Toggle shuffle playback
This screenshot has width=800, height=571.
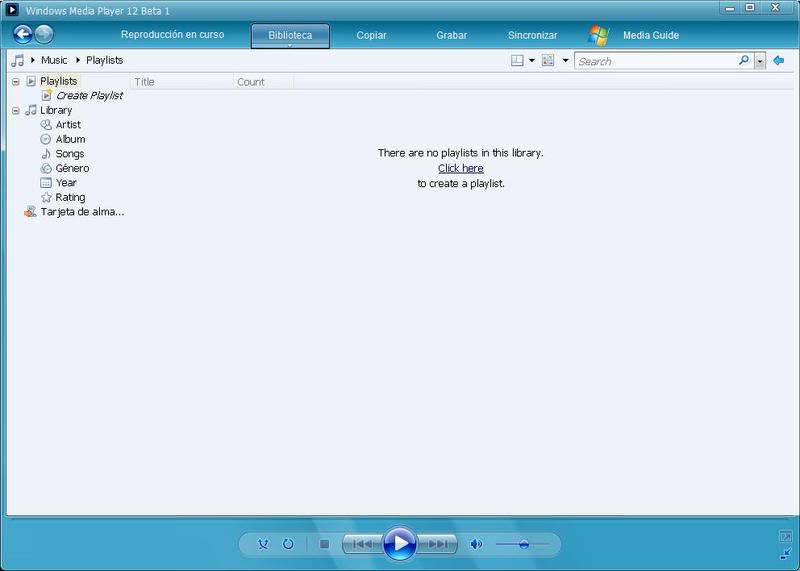pyautogui.click(x=263, y=544)
